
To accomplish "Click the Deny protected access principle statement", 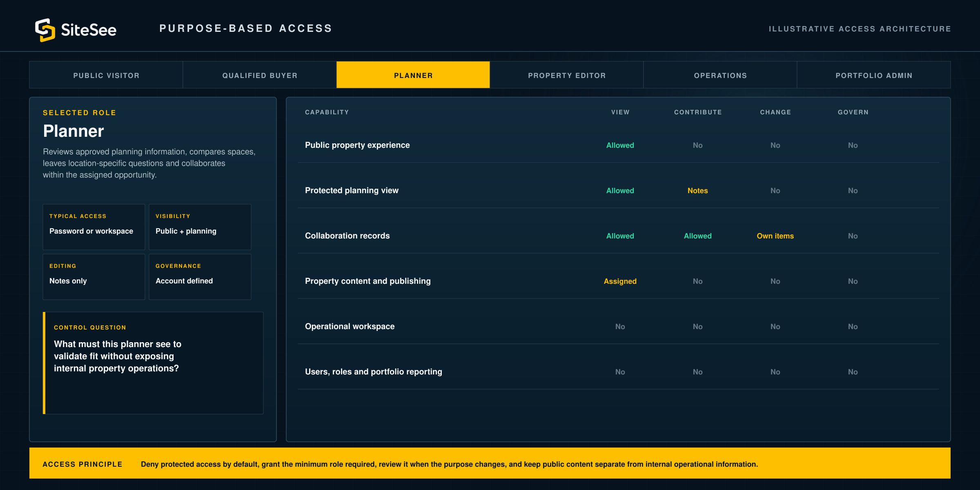I will [449, 464].
